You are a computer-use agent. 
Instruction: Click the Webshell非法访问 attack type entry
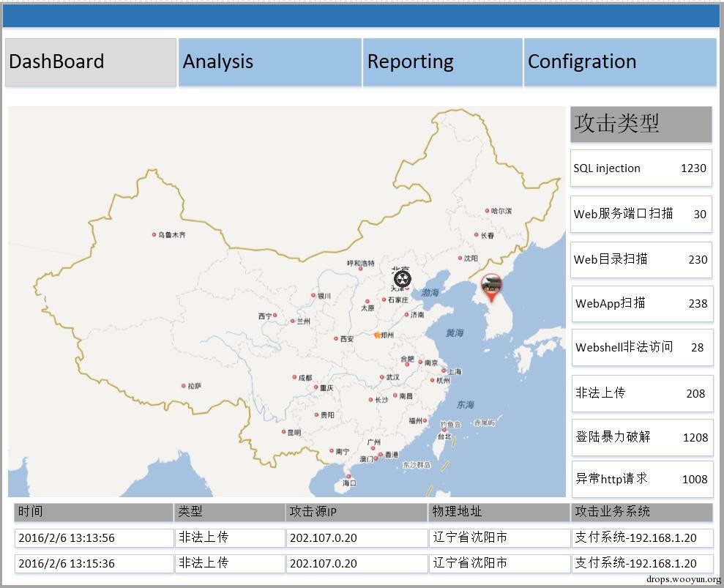tap(642, 347)
